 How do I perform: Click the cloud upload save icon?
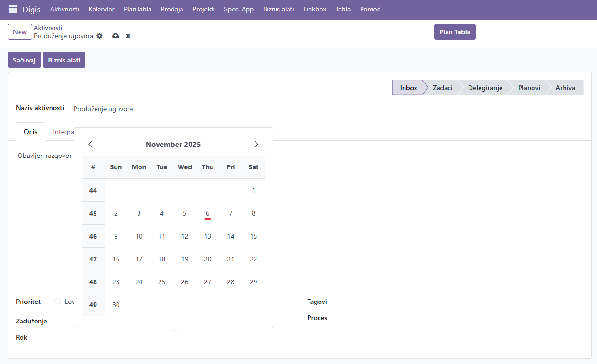(116, 36)
